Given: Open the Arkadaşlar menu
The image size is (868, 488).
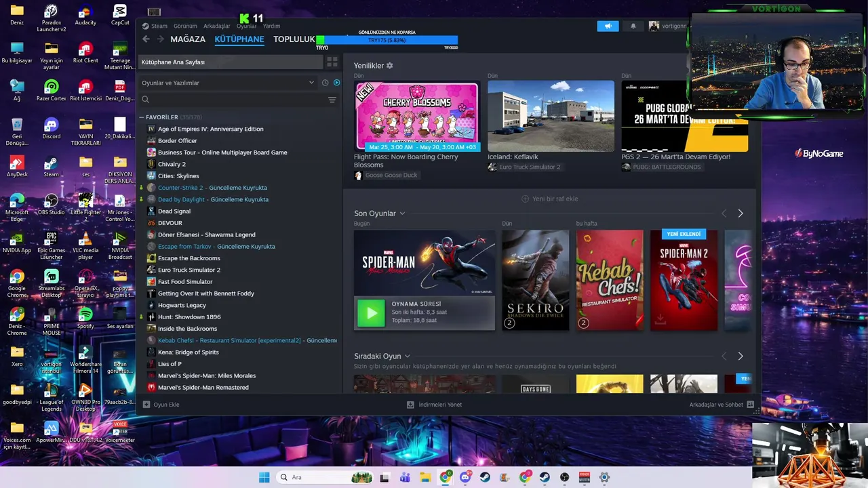Looking at the screenshot, I should [217, 26].
